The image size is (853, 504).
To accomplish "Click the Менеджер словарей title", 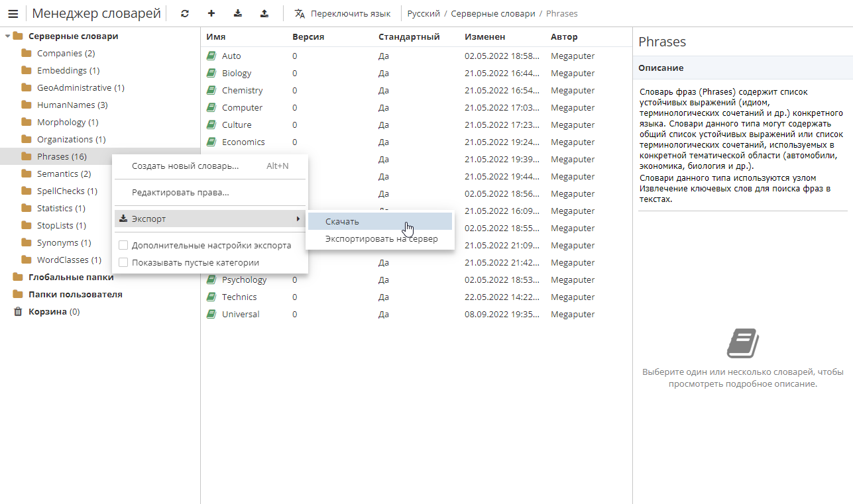I will tap(97, 13).
